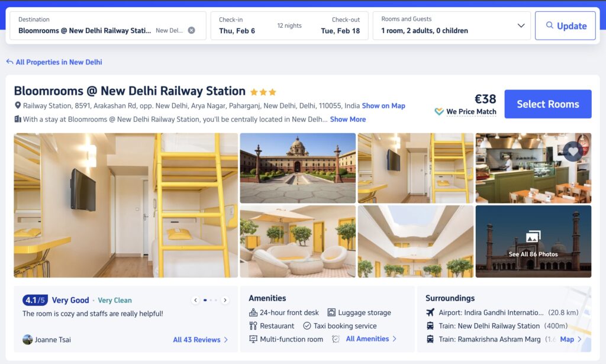This screenshot has width=606, height=364.
Task: Open the All 43 Reviews link
Action: [196, 340]
